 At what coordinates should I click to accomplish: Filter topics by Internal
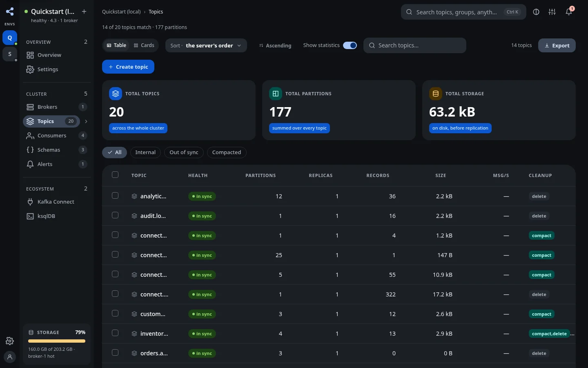click(145, 153)
